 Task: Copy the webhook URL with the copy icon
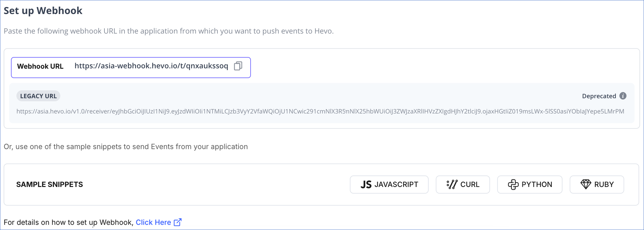click(238, 66)
